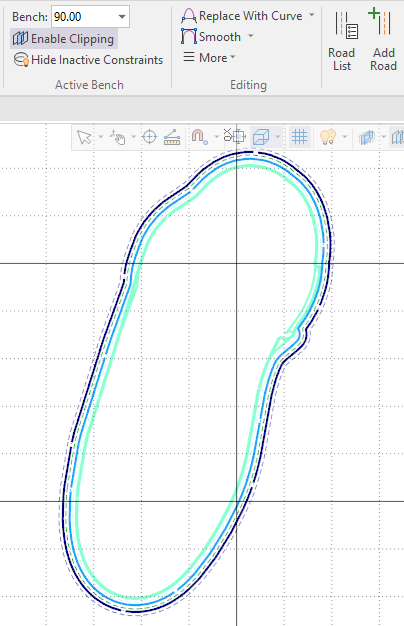Click the Smooth button
404x626 pixels.
pos(211,36)
